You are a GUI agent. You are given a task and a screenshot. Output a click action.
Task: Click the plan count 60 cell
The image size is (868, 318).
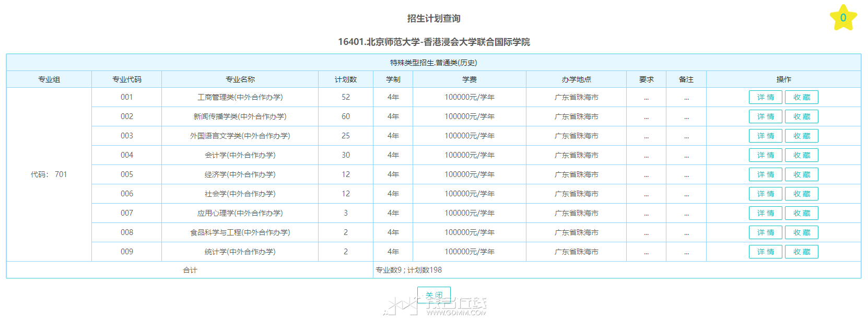click(346, 116)
